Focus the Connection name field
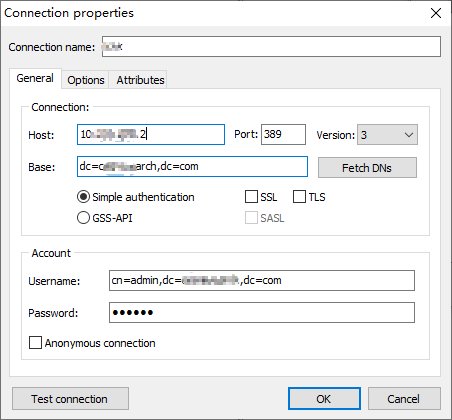452x420 pixels. 271,47
